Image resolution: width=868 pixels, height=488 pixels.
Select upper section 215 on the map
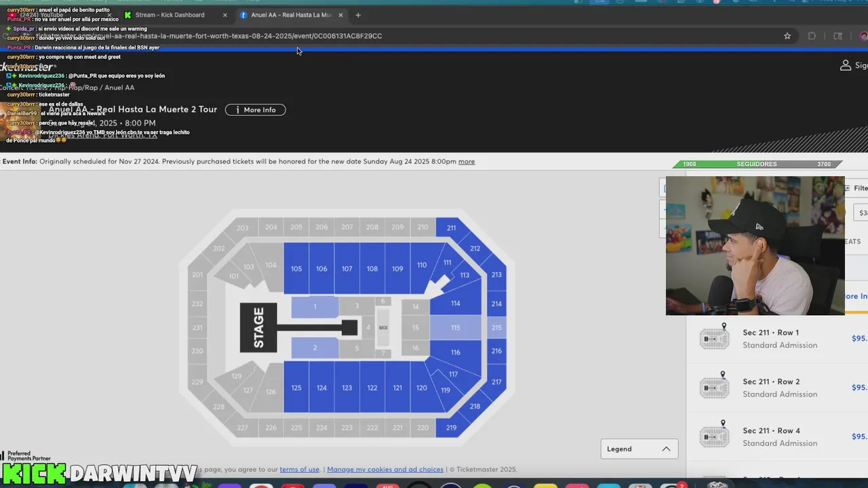(x=496, y=327)
